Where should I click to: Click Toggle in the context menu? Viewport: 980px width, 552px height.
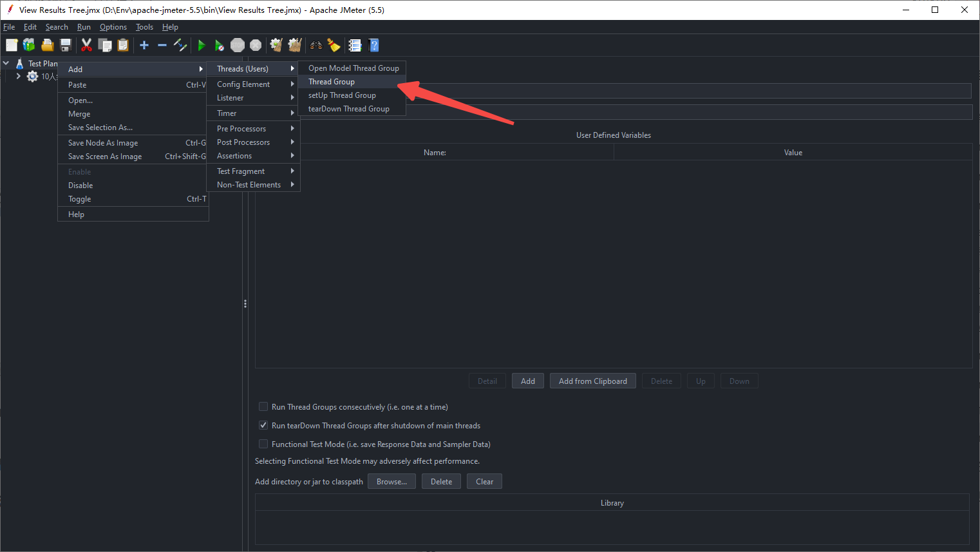pos(133,199)
